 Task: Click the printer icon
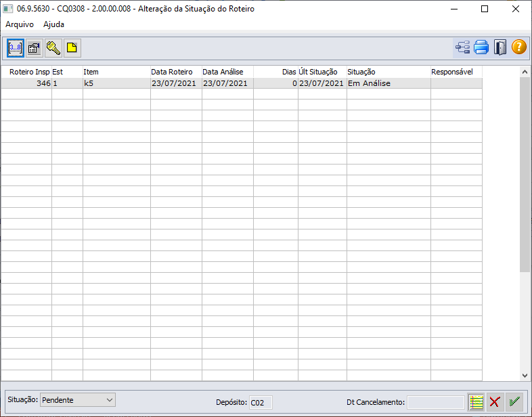pos(481,47)
